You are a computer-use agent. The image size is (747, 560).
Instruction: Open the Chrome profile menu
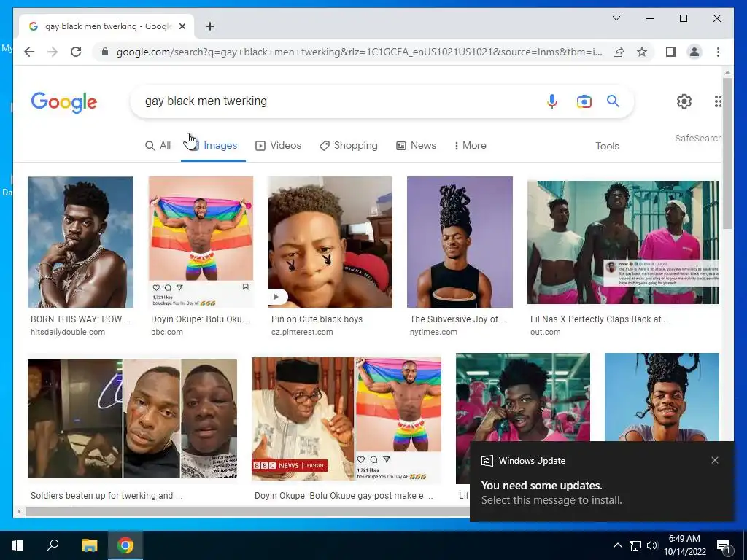(x=694, y=52)
